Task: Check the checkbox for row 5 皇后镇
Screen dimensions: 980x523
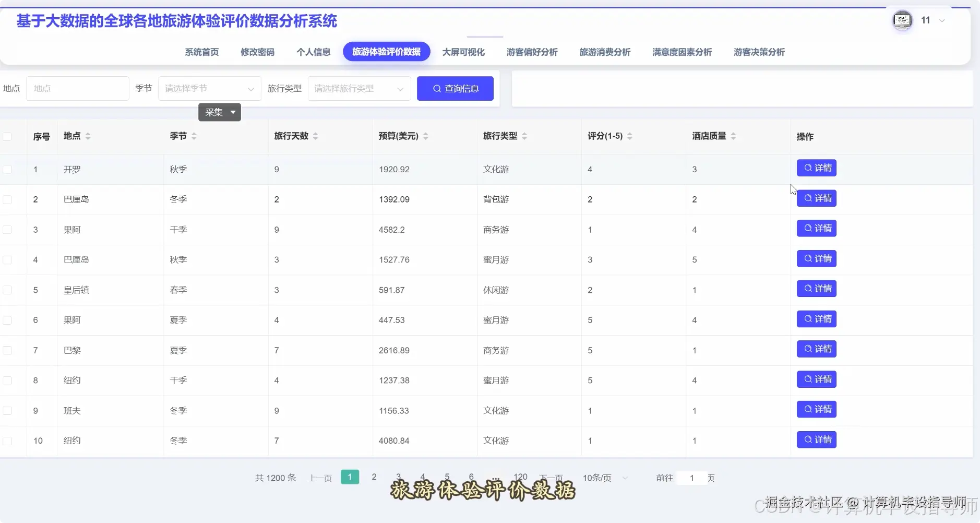Action: 7,290
